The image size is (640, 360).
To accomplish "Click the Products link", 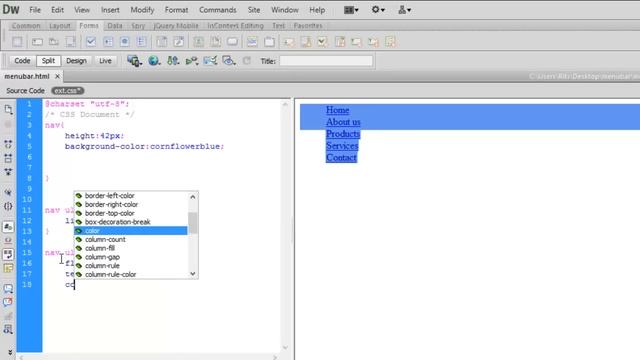I will (343, 133).
